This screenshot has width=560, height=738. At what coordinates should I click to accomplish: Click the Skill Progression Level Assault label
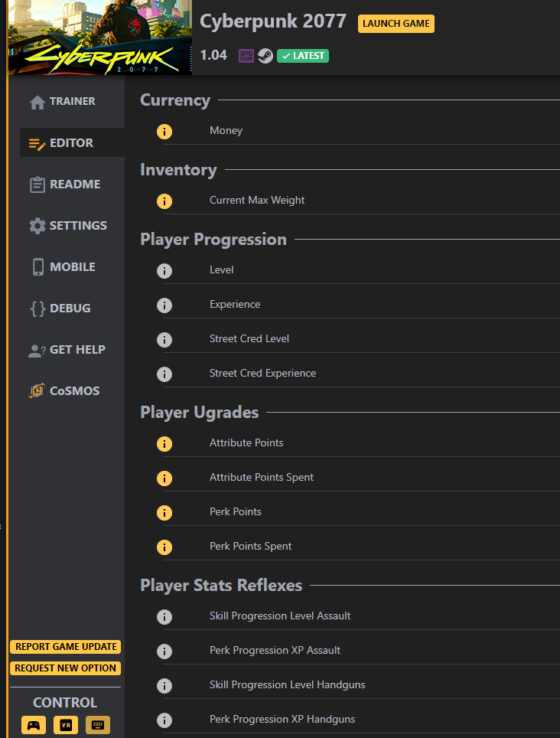click(x=280, y=616)
